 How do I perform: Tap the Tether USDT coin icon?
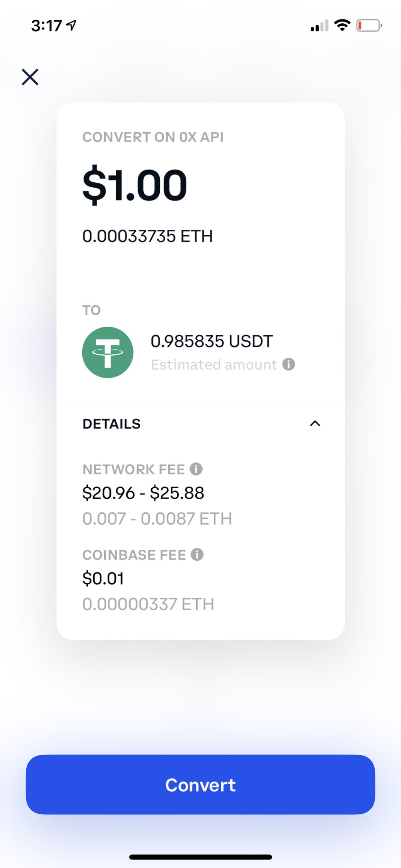click(108, 352)
